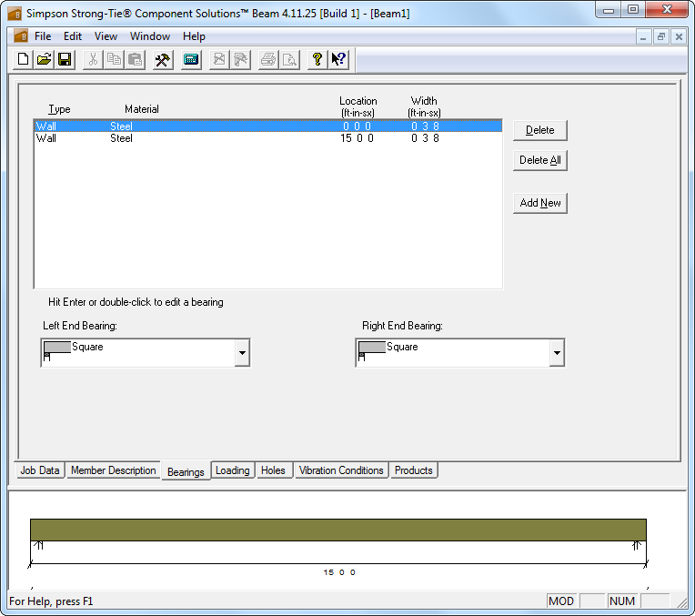This screenshot has width=695, height=616.
Task: Click the Location (ft-in-sx) column header
Action: [x=358, y=106]
